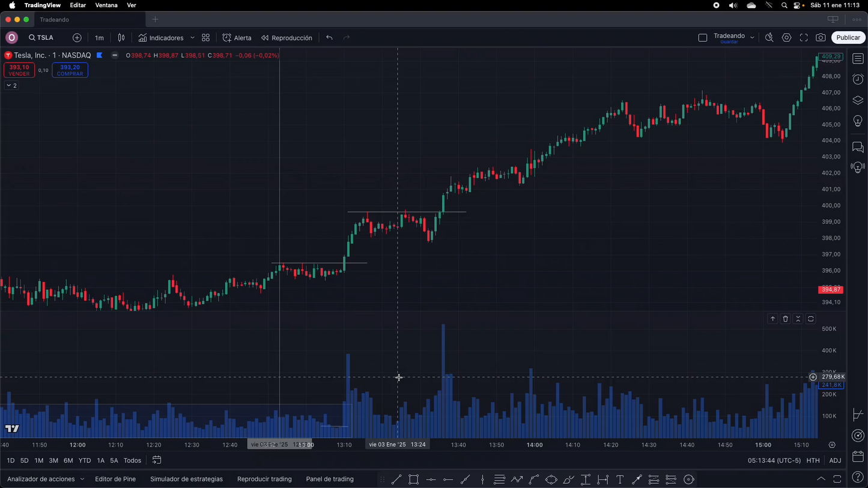Viewport: 868px width, 488px height.
Task: Toggle the HTH extended hours setting
Action: [813, 460]
